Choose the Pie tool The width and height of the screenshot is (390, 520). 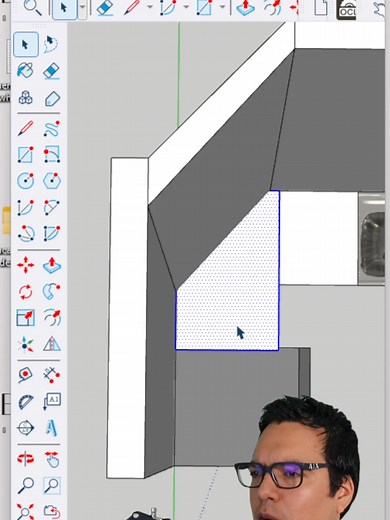tap(52, 233)
